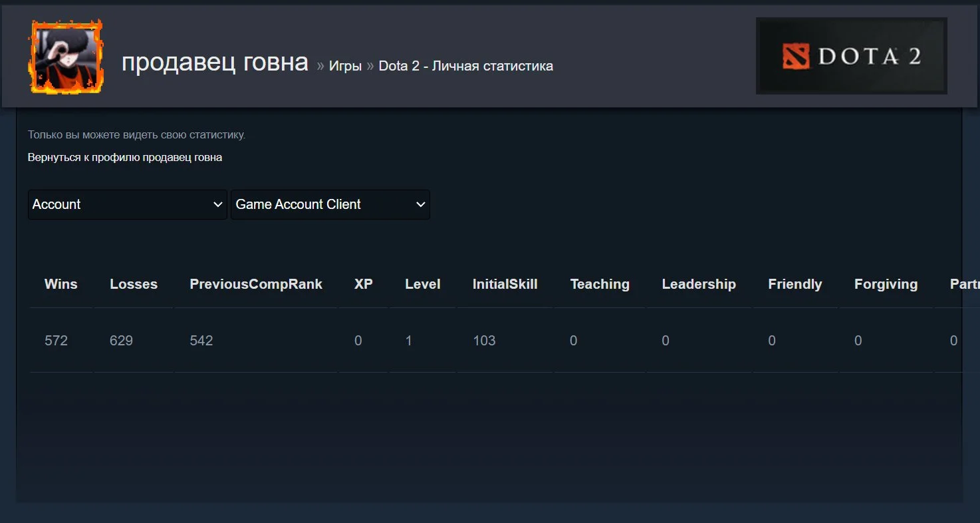This screenshot has height=523, width=980.
Task: Click the profile name in the header
Action: [215, 63]
